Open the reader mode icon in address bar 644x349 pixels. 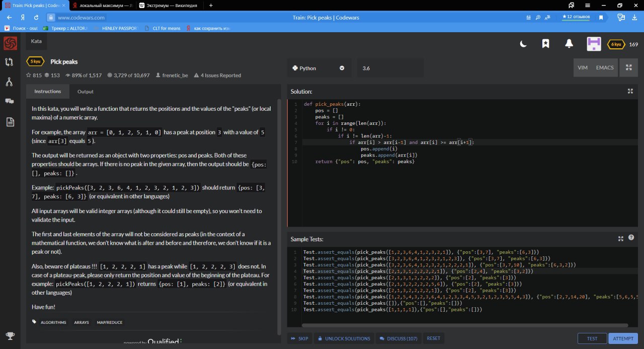point(528,17)
